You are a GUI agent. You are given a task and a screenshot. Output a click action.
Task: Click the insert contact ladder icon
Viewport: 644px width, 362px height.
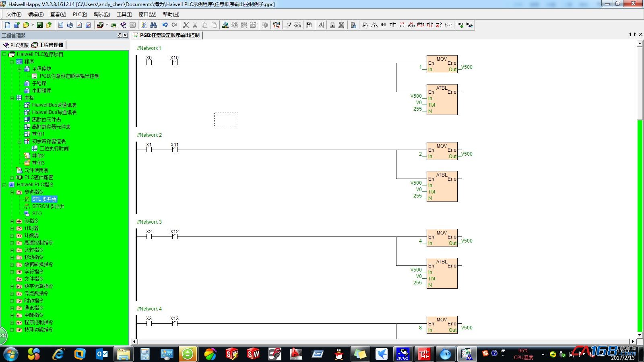(384, 25)
